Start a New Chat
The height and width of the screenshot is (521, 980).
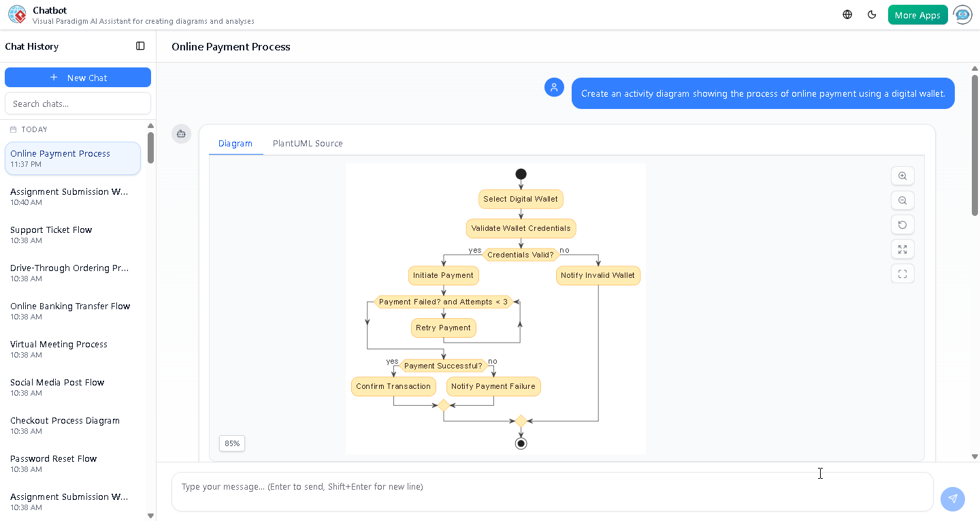click(x=78, y=77)
